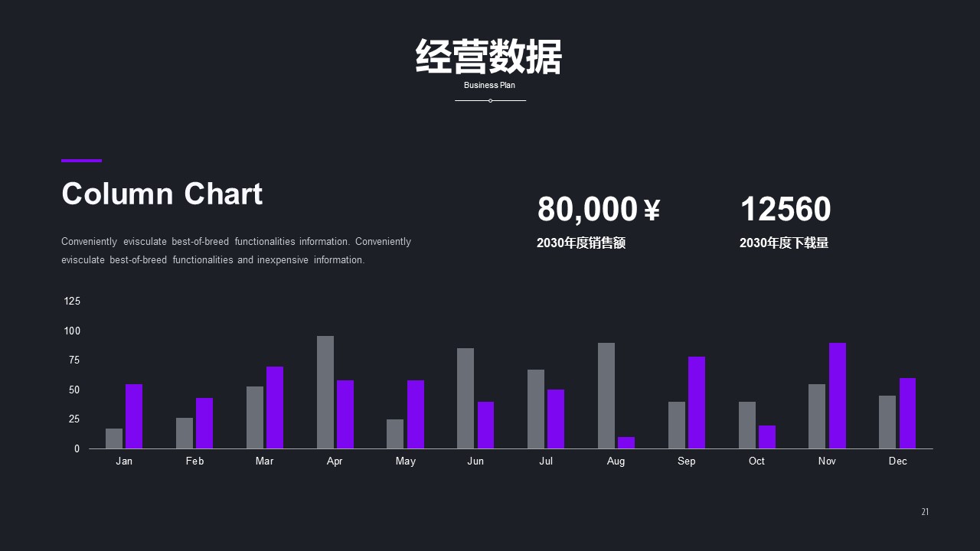Select the purple Feb bar
The width and height of the screenshot is (980, 551).
coord(204,423)
